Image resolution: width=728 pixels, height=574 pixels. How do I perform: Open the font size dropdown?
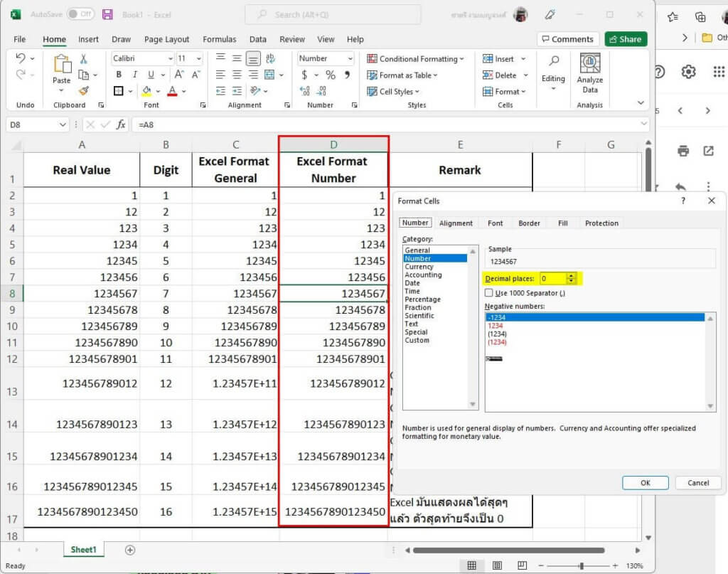pyautogui.click(x=199, y=58)
